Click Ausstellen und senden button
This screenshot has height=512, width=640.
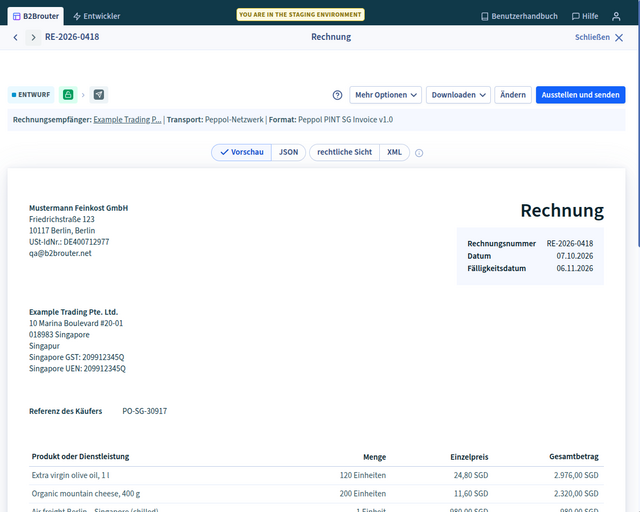click(x=580, y=95)
